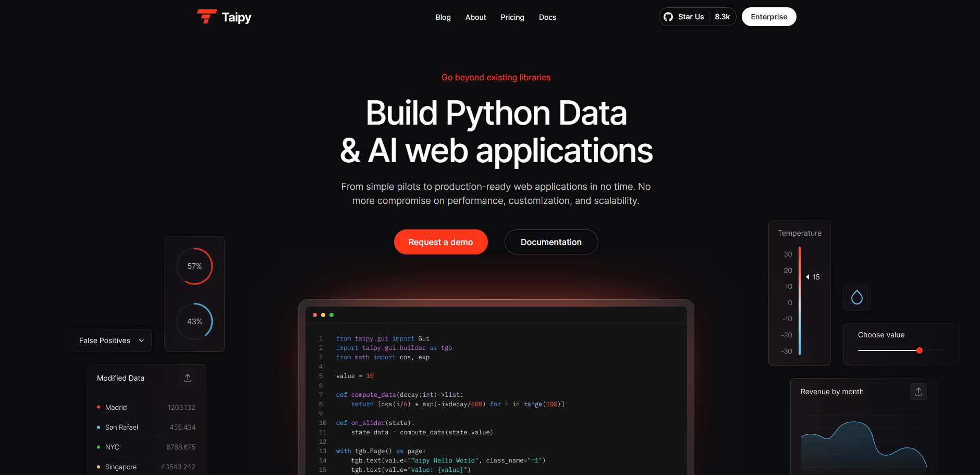This screenshot has height=475, width=980.
Task: Click temperature scale value 0
Action: [x=790, y=302]
